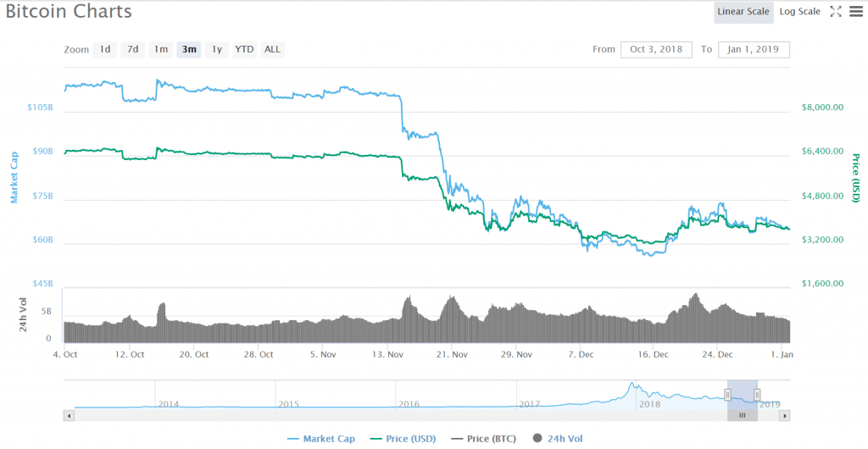Select Linear Scale
Viewport: 868px width, 449px height.
[743, 12]
